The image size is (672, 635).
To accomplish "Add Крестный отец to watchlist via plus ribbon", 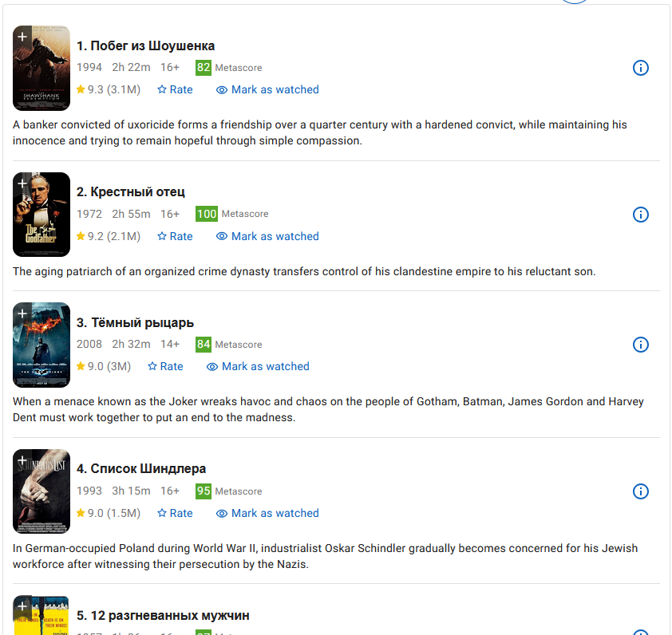I will click(x=22, y=183).
